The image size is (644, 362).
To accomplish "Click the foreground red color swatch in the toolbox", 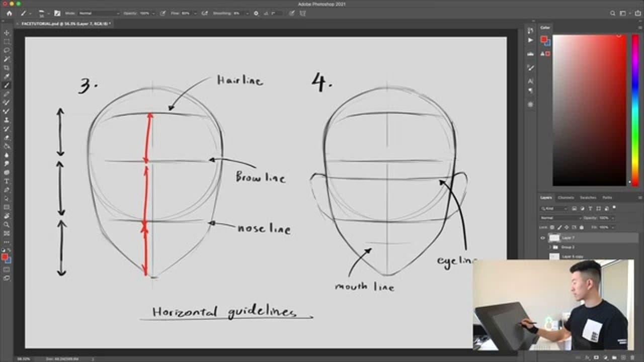I will [x=5, y=257].
